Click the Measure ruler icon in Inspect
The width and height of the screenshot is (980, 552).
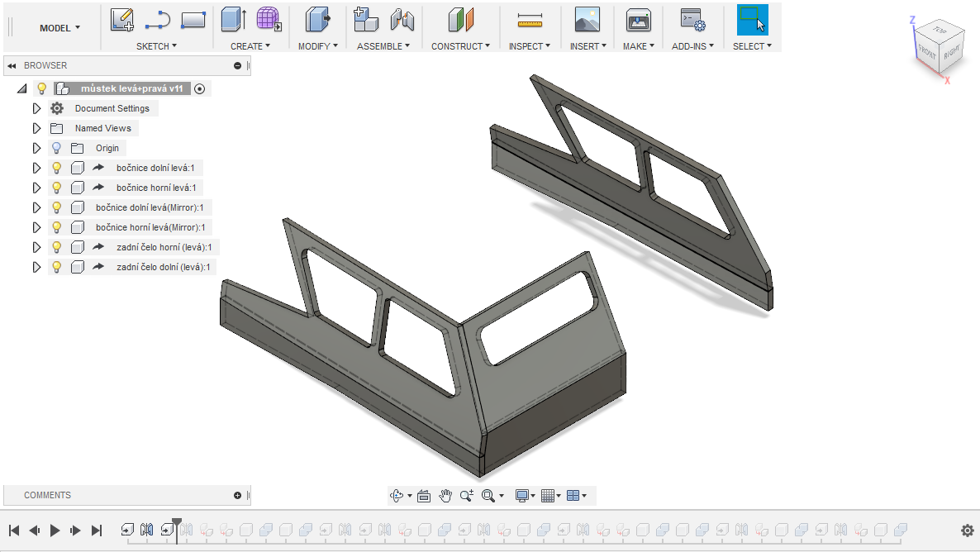pyautogui.click(x=530, y=20)
